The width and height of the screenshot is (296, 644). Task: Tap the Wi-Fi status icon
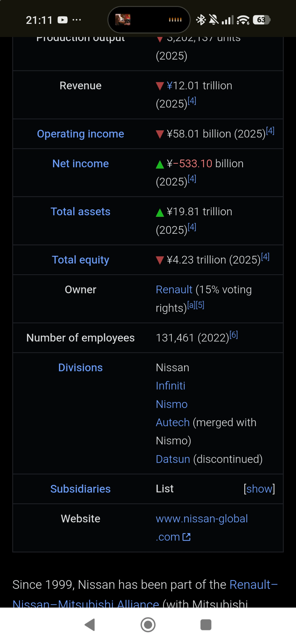point(243,20)
